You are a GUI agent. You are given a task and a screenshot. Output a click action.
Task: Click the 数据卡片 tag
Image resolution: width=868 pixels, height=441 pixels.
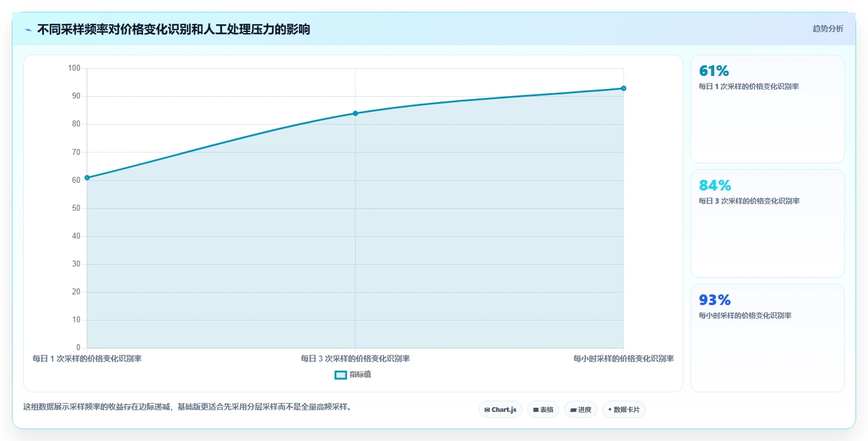(x=624, y=410)
